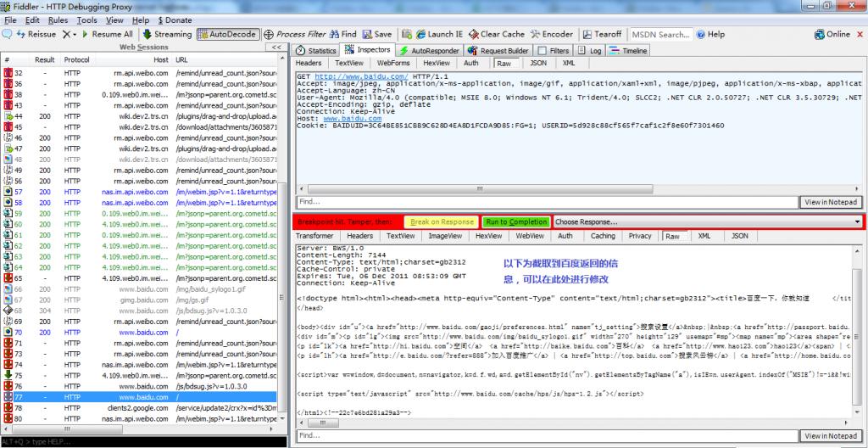Open the remove sessions X dropdown
This screenshot has height=448, width=868.
click(x=70, y=35)
